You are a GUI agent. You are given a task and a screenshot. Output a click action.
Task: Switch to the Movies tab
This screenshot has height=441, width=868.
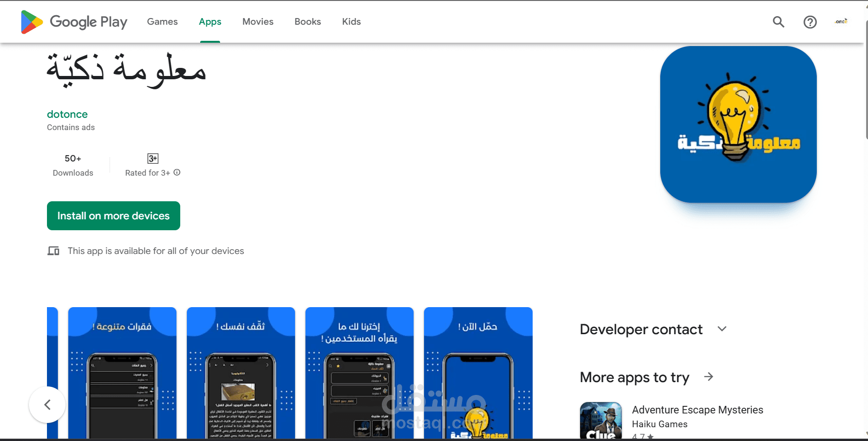258,22
